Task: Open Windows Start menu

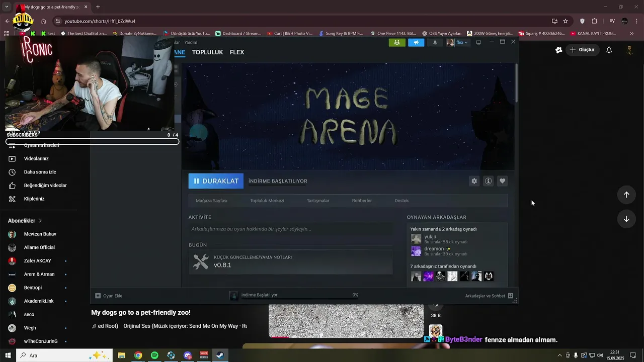Action: [x=8, y=355]
